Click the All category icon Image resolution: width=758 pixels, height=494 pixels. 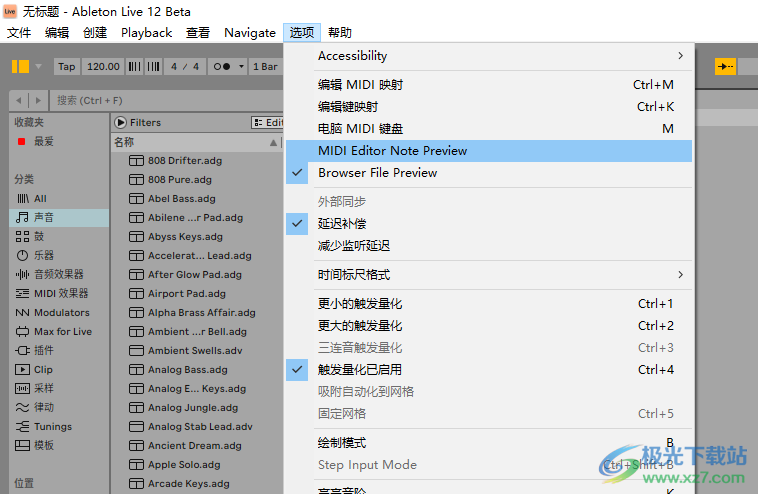pyautogui.click(x=23, y=198)
